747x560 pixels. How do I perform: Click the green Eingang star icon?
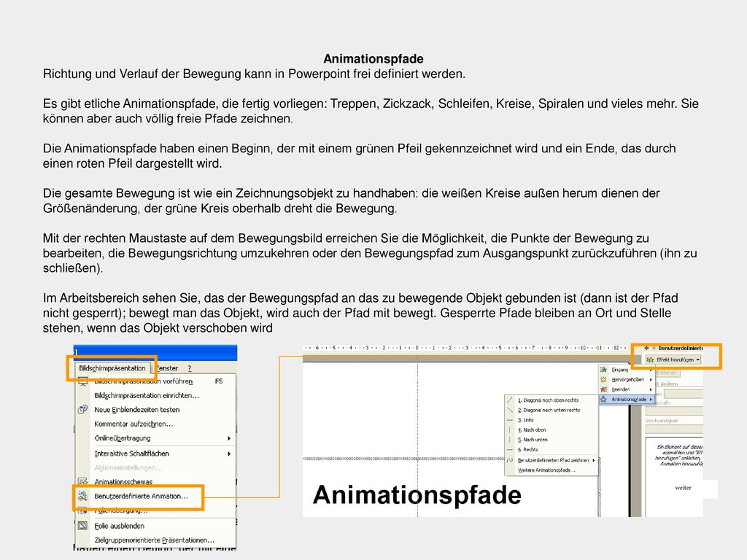pos(603,370)
